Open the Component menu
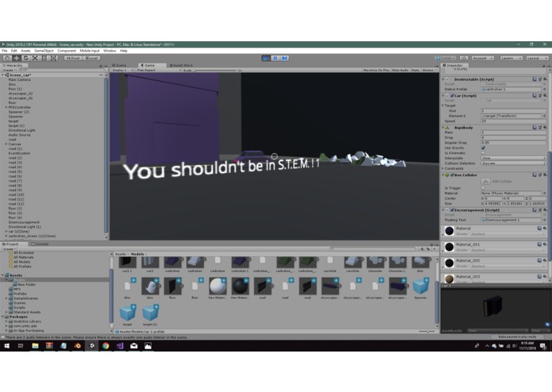 pyautogui.click(x=67, y=51)
